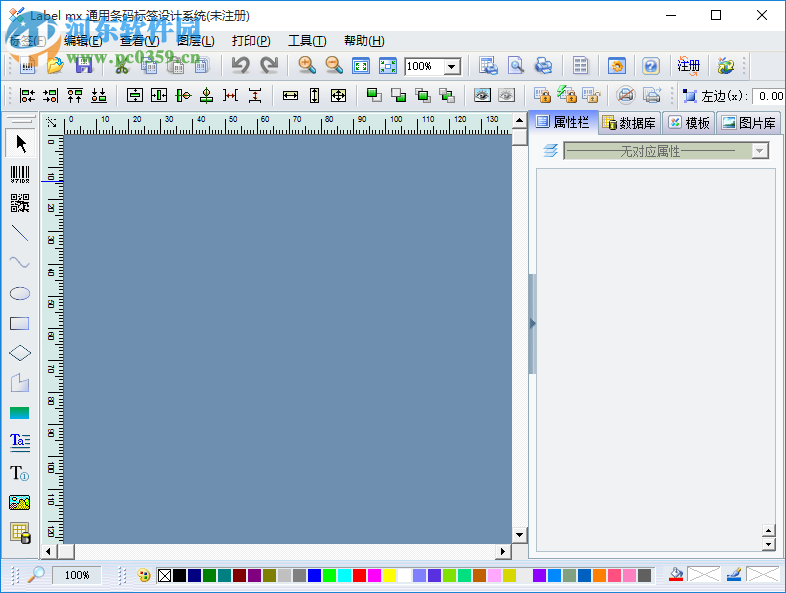Switch to the 图片库 tab
This screenshot has height=593, width=786.
click(x=749, y=123)
